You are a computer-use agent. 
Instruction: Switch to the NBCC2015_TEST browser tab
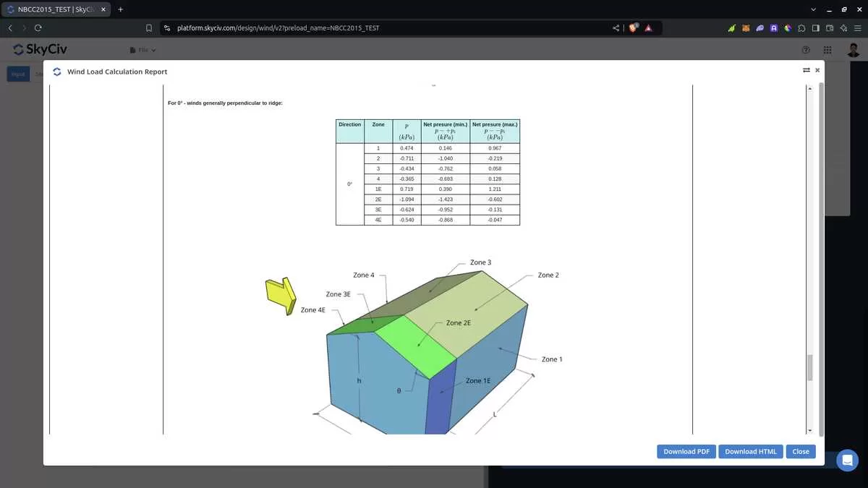point(51,9)
